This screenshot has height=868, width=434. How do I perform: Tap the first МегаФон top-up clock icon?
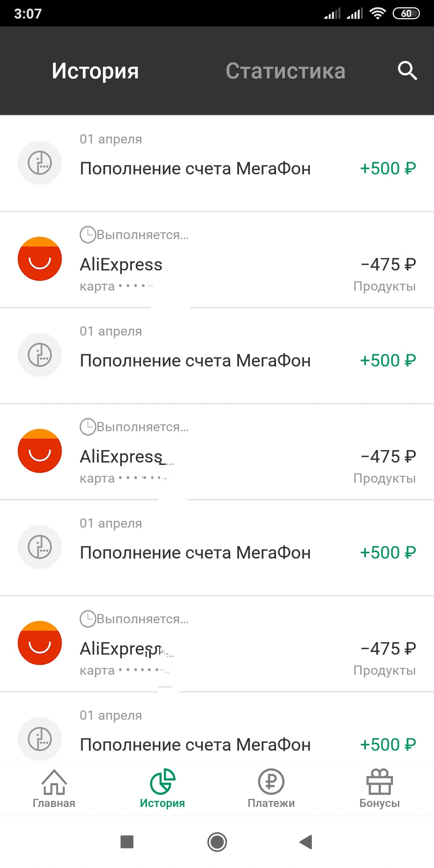[40, 163]
